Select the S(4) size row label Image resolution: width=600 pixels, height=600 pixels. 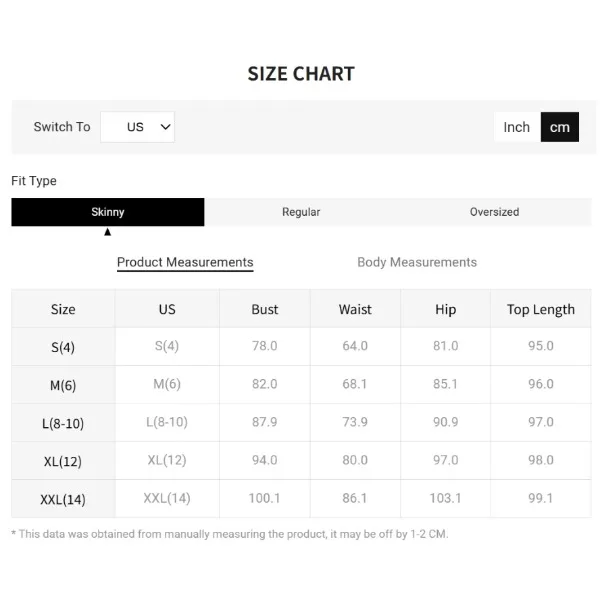click(63, 347)
